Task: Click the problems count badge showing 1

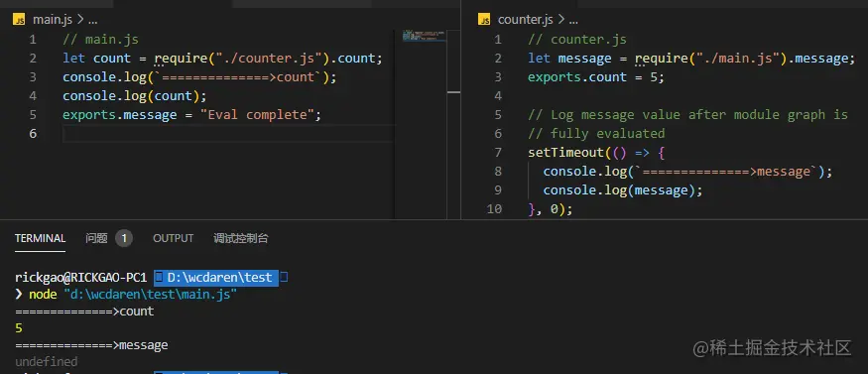Action: point(124,238)
